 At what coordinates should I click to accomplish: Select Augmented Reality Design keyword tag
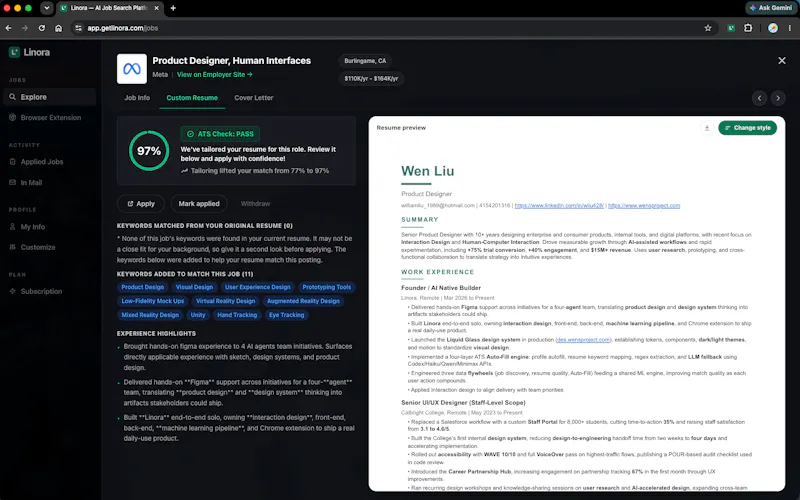click(x=303, y=301)
